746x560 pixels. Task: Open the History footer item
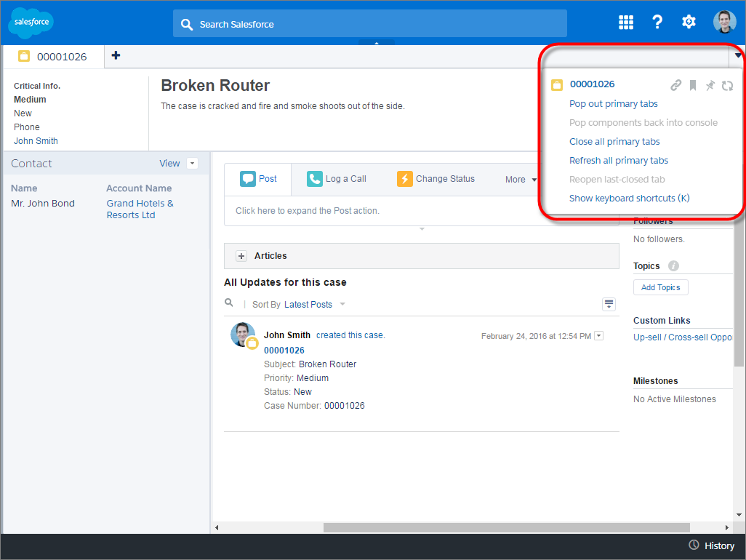pyautogui.click(x=712, y=545)
